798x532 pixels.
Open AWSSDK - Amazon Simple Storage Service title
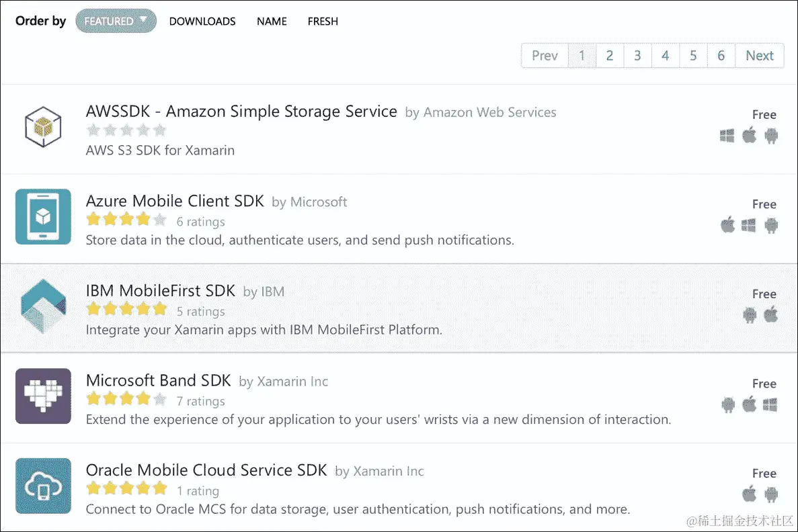241,112
